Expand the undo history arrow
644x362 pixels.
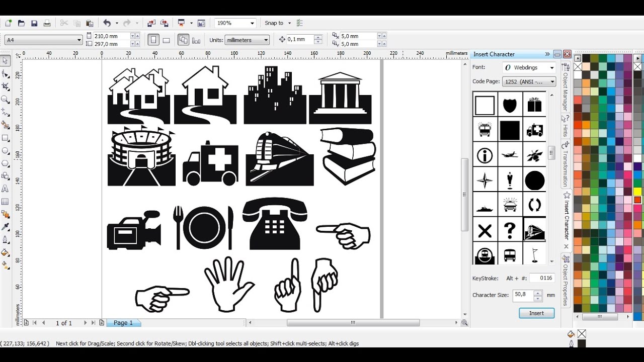coord(117,23)
